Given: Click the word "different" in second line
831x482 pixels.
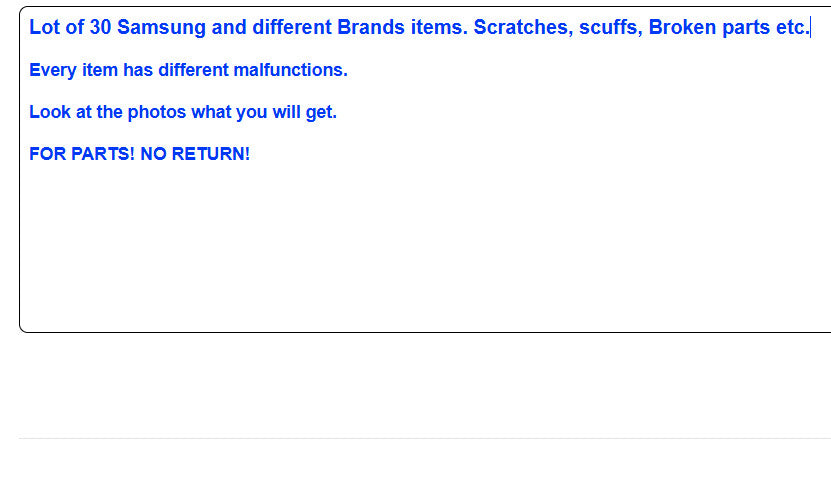Looking at the screenshot, I should tap(193, 70).
